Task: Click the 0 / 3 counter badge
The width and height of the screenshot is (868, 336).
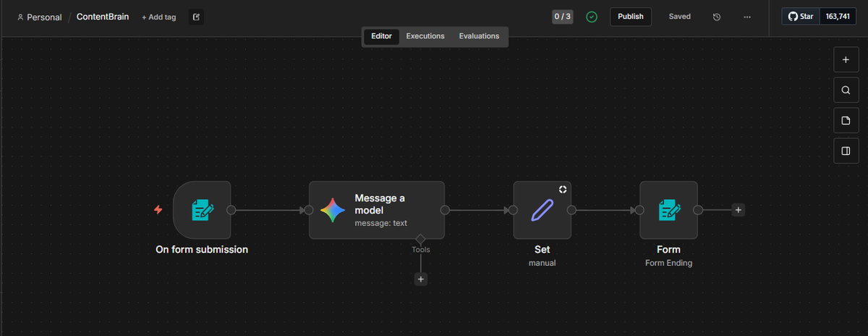Action: (x=563, y=17)
